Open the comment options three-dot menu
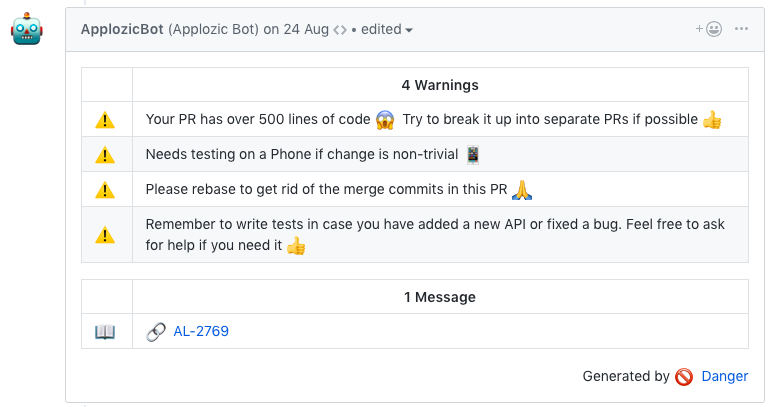 click(x=742, y=29)
